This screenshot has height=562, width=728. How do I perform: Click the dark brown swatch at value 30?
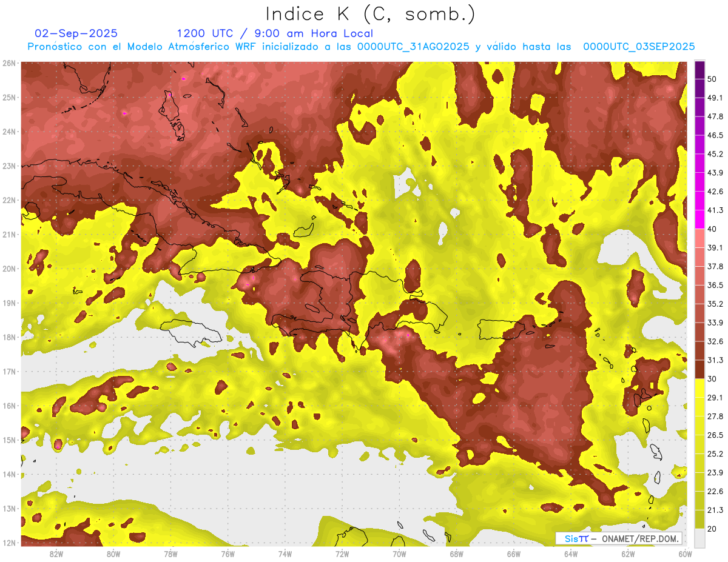click(x=699, y=369)
